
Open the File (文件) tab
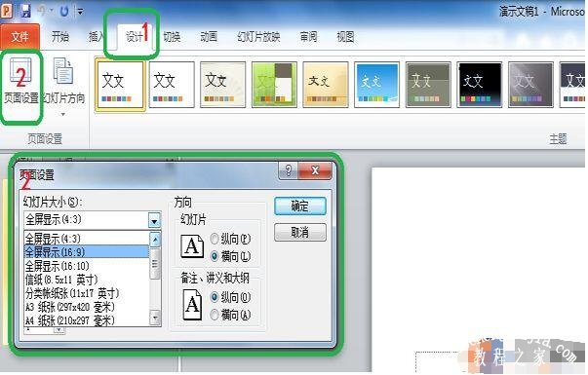[20, 36]
